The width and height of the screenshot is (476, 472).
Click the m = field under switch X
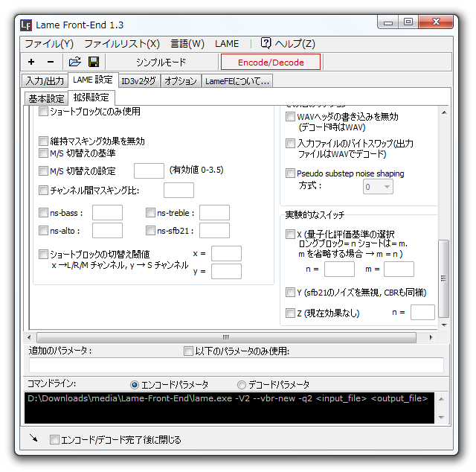pyautogui.click(x=399, y=270)
